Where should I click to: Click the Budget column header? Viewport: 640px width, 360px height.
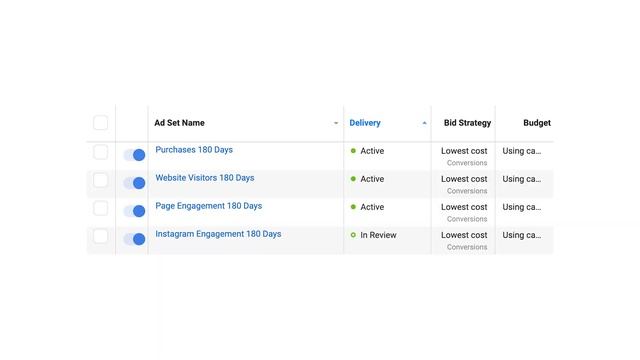coord(537,123)
